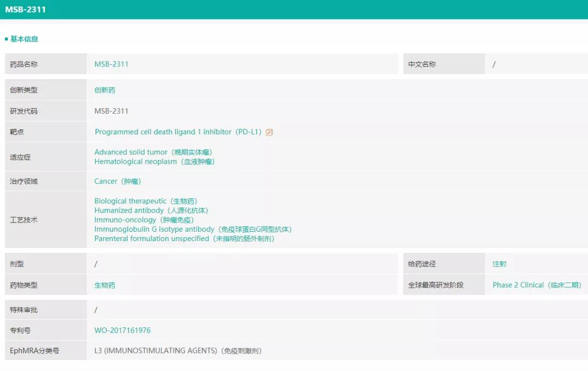Click the 药物类型 field label
588x371 pixels.
point(23,285)
